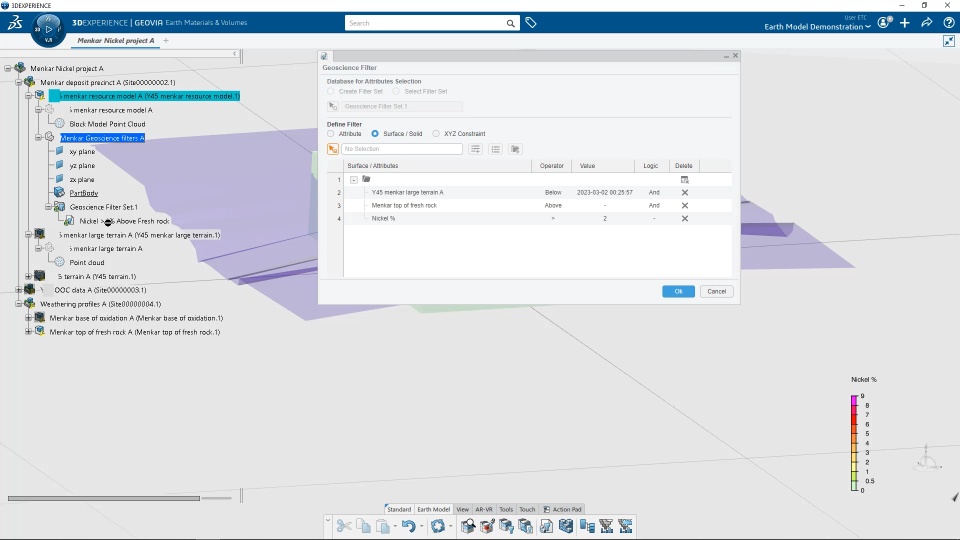Open the Earth Model Demonstration dropdown
This screenshot has width=960, height=540.
(x=817, y=27)
